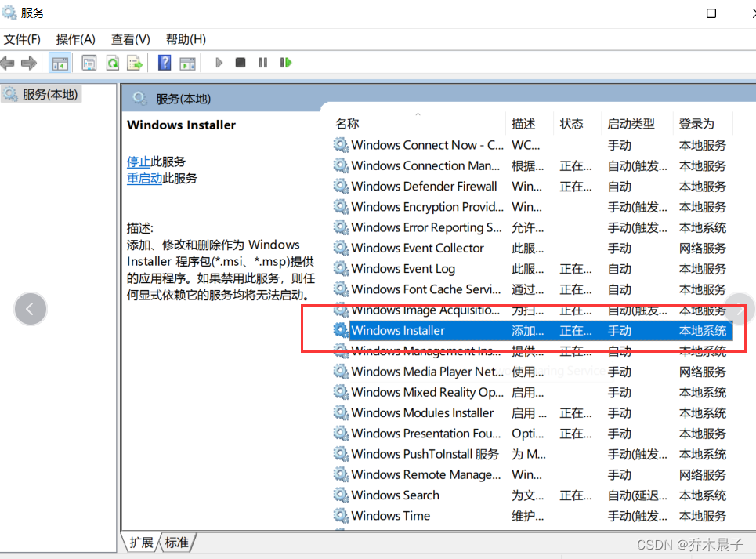Select Windows Connection Manager service row

pos(532,165)
